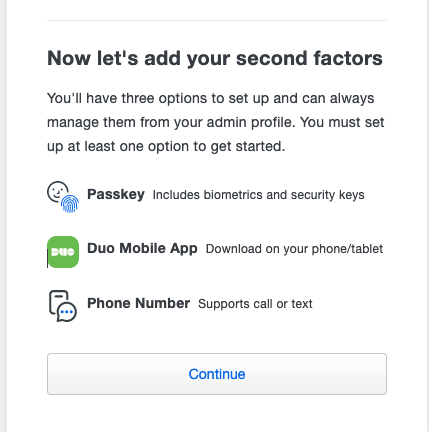Click the blue fingerprint graphic
The image size is (429, 432).
pos(70,203)
